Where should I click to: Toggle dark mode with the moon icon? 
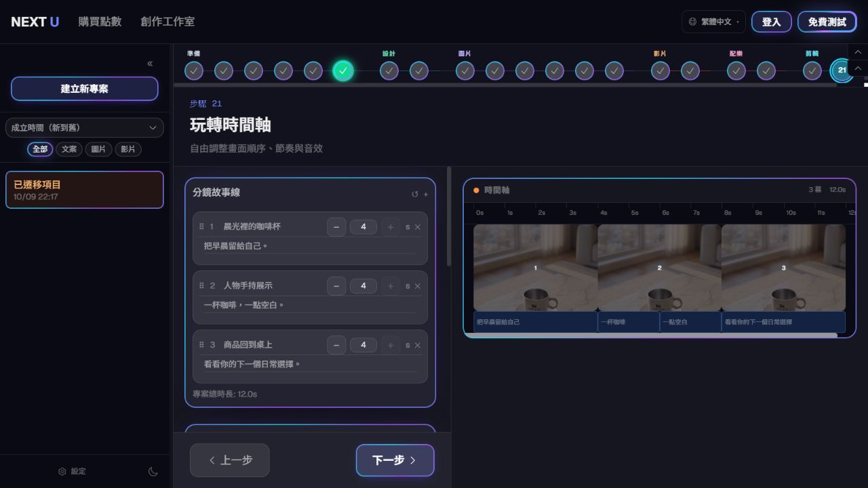(153, 472)
